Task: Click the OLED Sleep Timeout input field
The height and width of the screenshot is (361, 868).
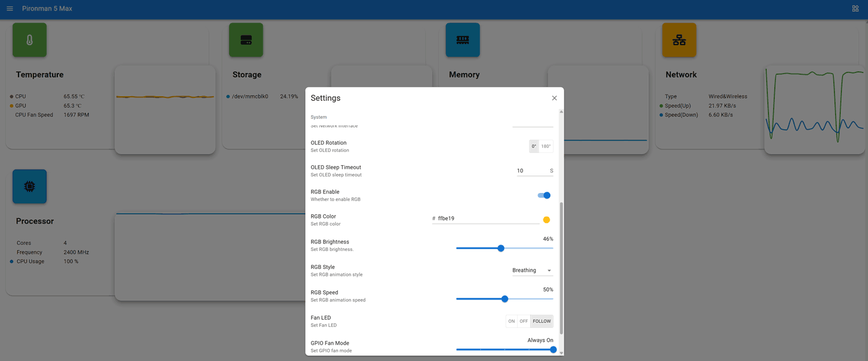Action: [531, 171]
